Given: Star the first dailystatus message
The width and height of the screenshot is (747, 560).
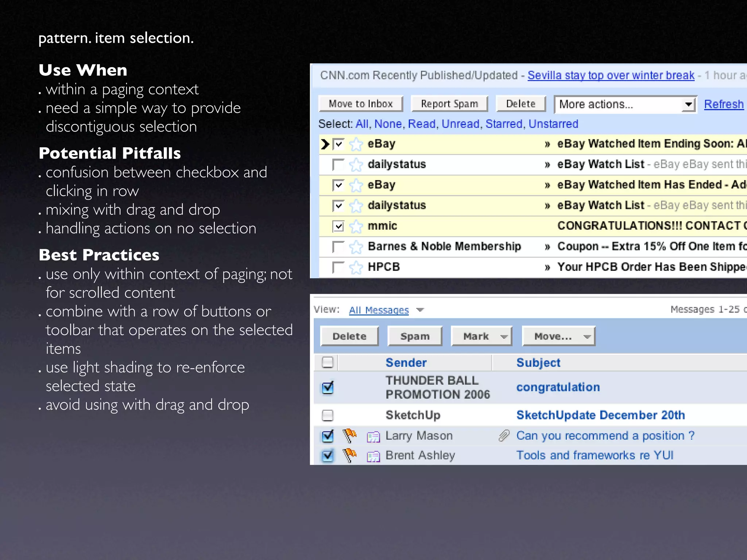Looking at the screenshot, I should pyautogui.click(x=356, y=165).
